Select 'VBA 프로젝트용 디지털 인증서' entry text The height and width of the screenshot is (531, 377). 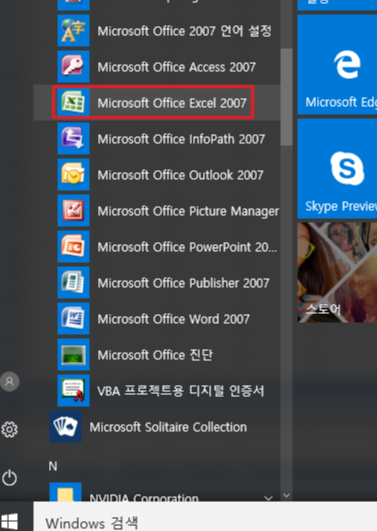pyautogui.click(x=181, y=391)
